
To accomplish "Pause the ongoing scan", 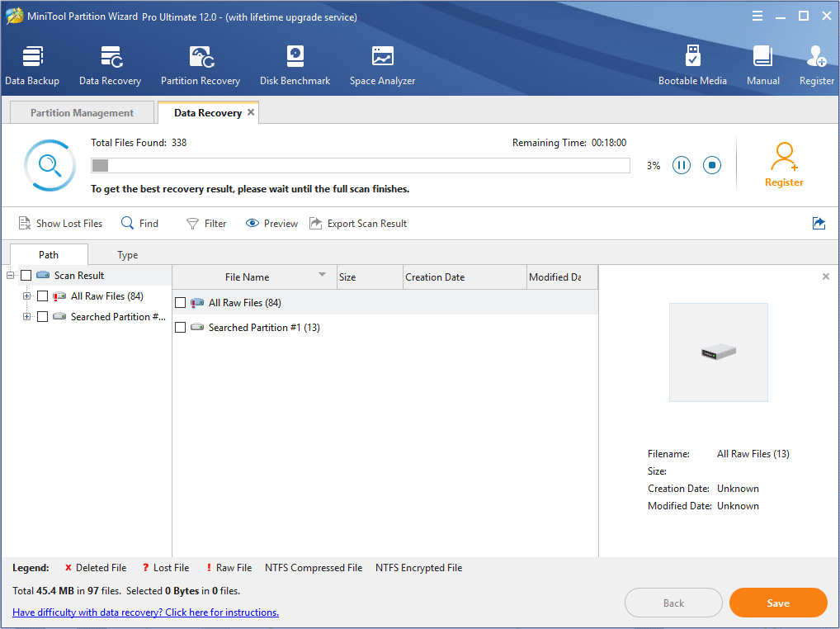I will (681, 165).
